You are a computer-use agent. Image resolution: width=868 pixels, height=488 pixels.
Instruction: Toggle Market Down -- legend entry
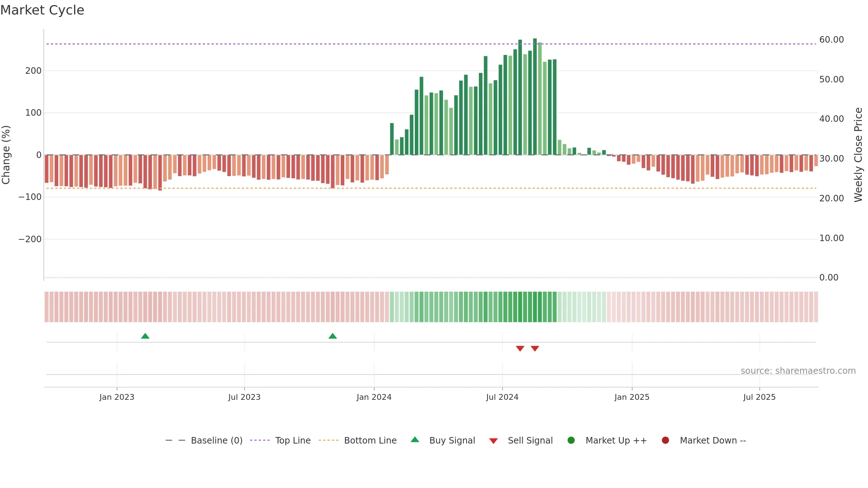[x=704, y=440]
